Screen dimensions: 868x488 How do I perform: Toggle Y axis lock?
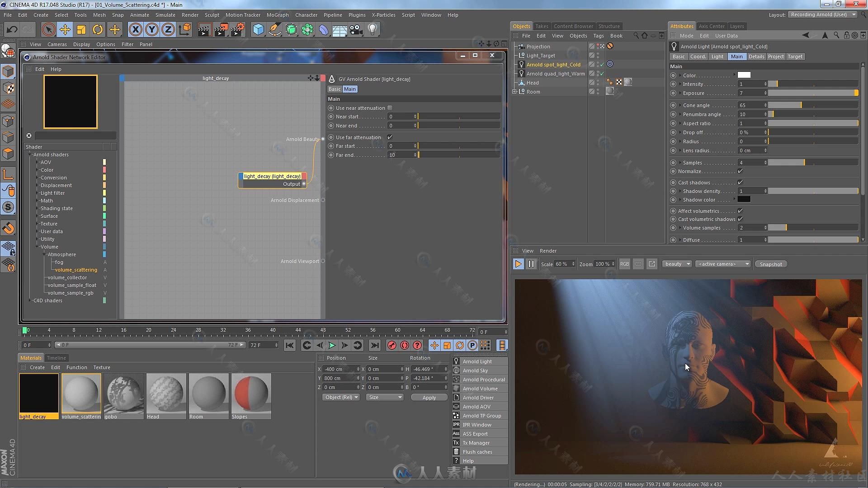(152, 30)
